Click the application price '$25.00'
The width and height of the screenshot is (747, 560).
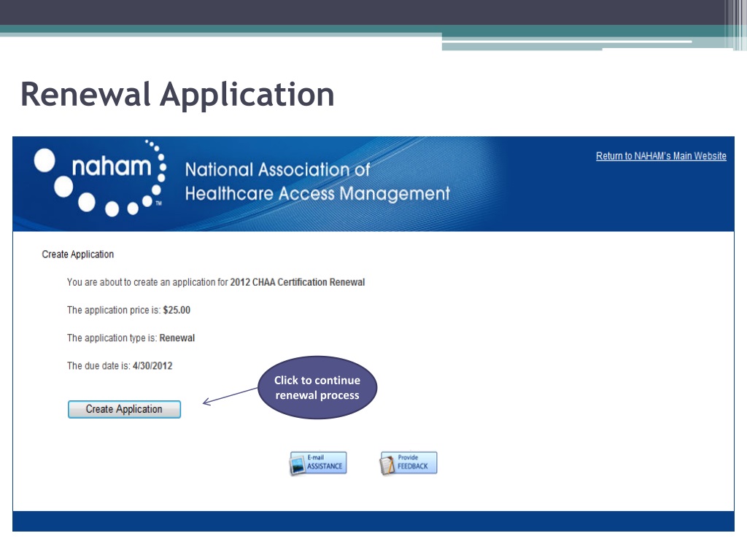(177, 310)
